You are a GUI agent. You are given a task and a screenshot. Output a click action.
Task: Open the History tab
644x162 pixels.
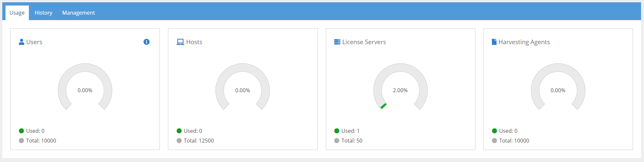[43, 13]
